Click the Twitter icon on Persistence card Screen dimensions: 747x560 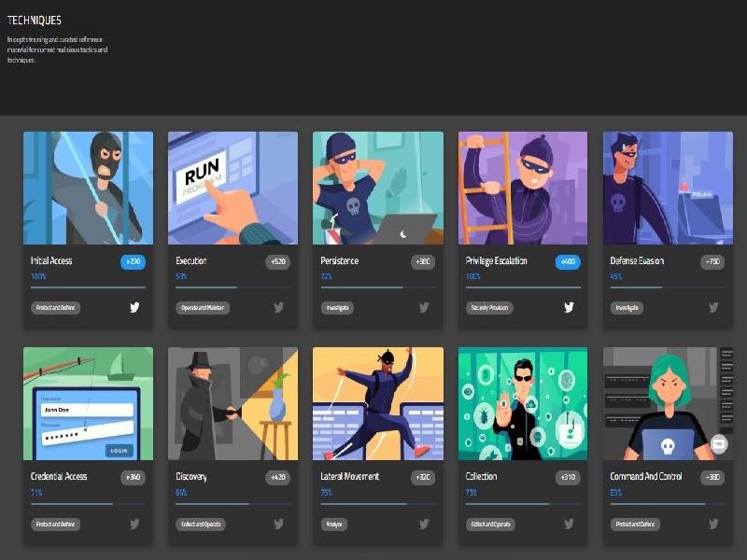[x=424, y=308]
